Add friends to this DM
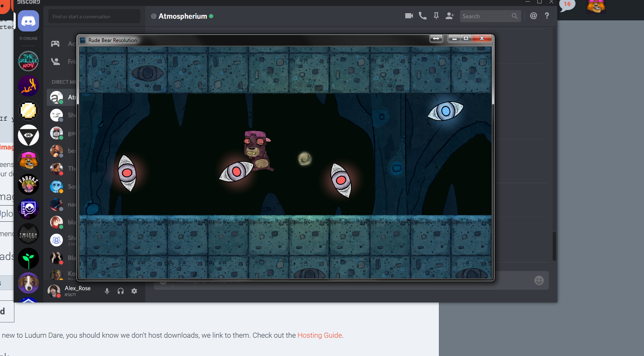Screen dimensions: 644x356 [x=450, y=16]
